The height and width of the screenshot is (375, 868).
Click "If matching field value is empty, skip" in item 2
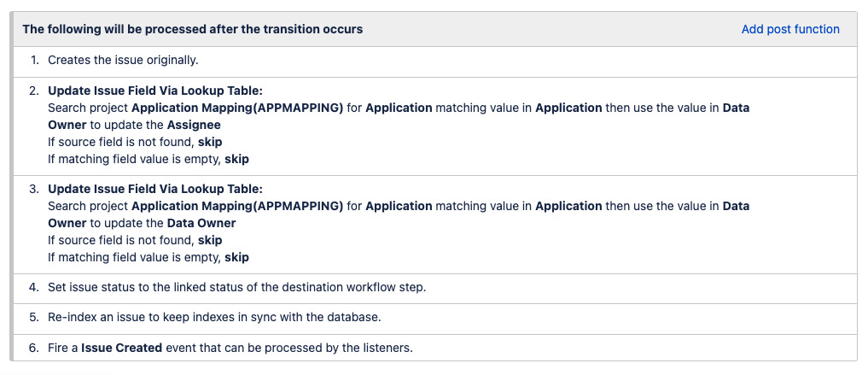tap(148, 159)
